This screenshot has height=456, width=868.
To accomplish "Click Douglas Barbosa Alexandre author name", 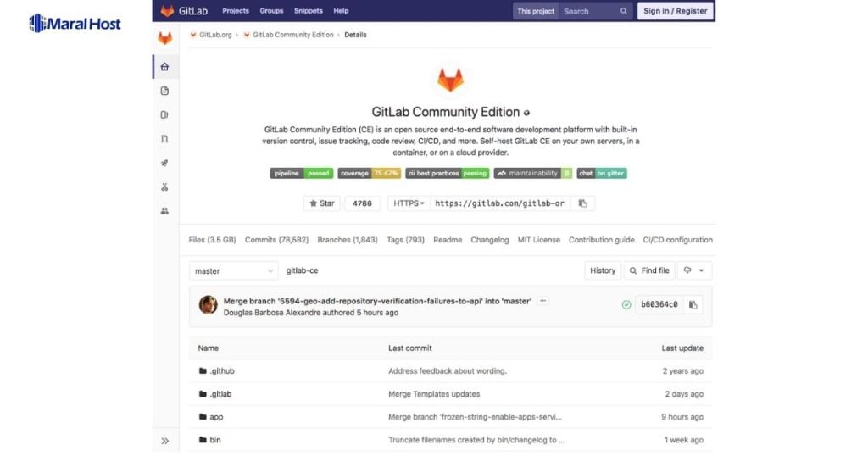I will click(x=272, y=313).
